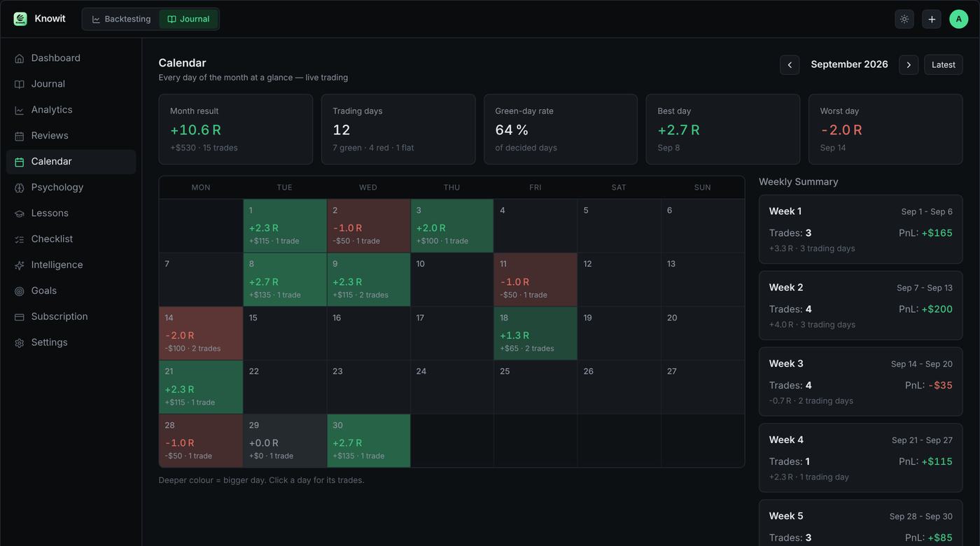Click the Psychology brain icon in sidebar
980x546 pixels.
pyautogui.click(x=20, y=188)
